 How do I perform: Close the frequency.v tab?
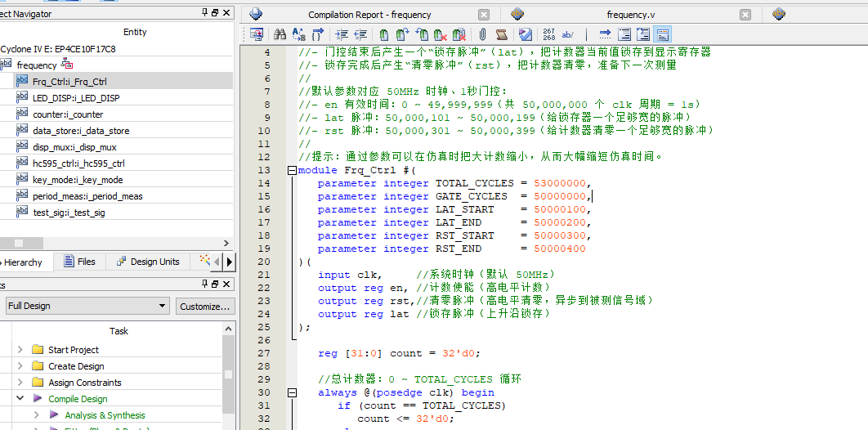746,15
